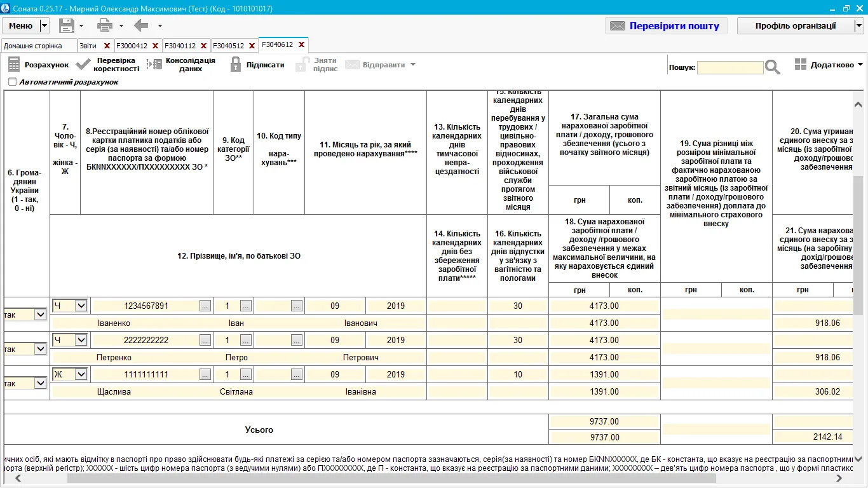Click the surname field Петренко
Image resolution: width=868 pixels, height=488 pixels.
coord(114,357)
